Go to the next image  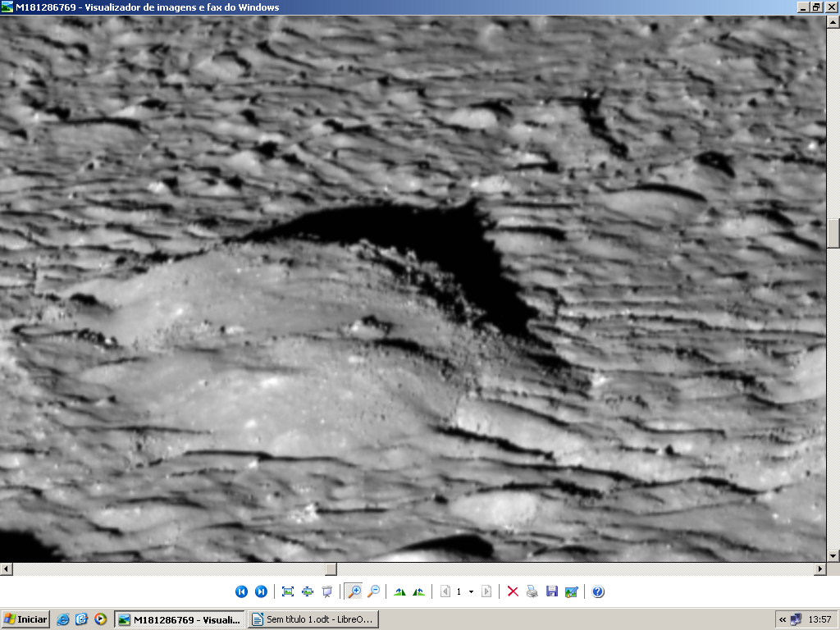pos(261,591)
